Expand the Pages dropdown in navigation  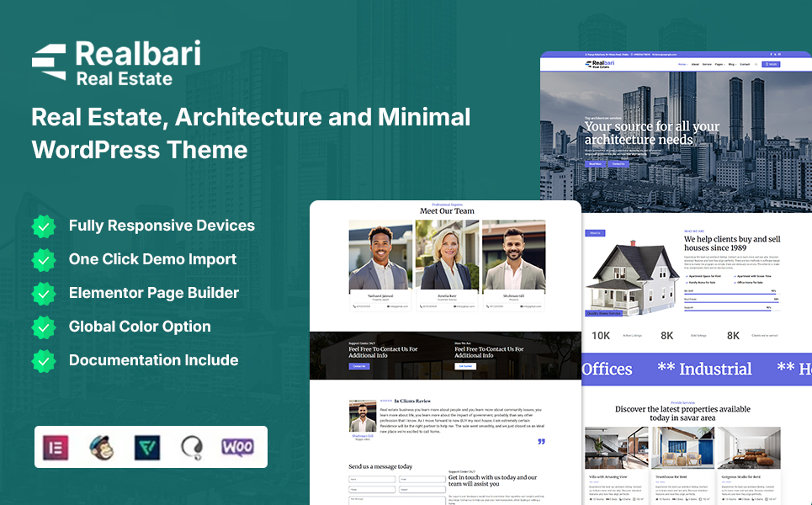[719, 64]
